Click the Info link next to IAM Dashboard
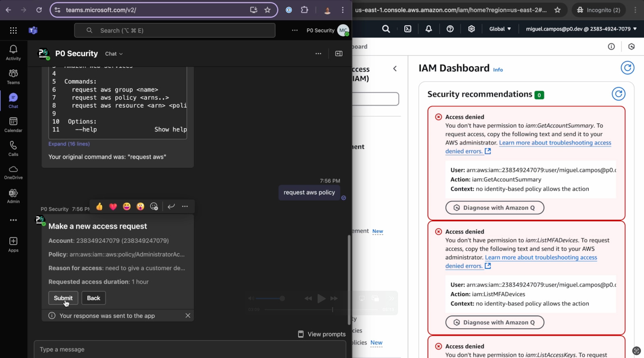This screenshot has height=358, width=644. [498, 70]
